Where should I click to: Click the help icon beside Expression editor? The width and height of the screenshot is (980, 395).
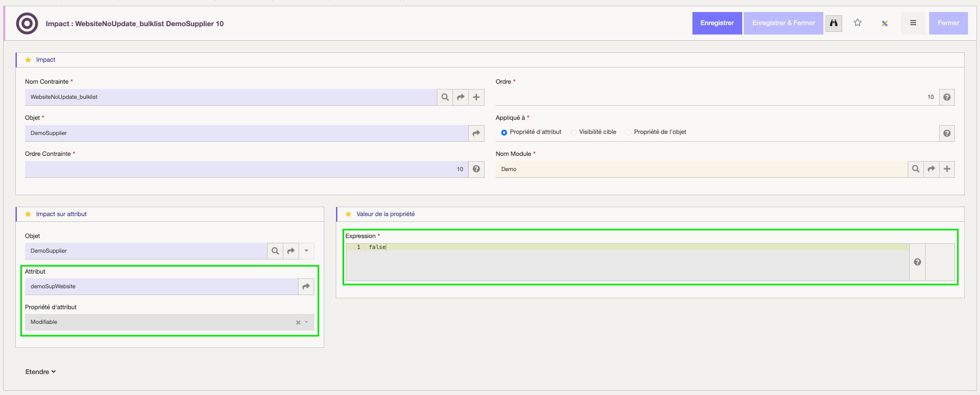coord(917,262)
